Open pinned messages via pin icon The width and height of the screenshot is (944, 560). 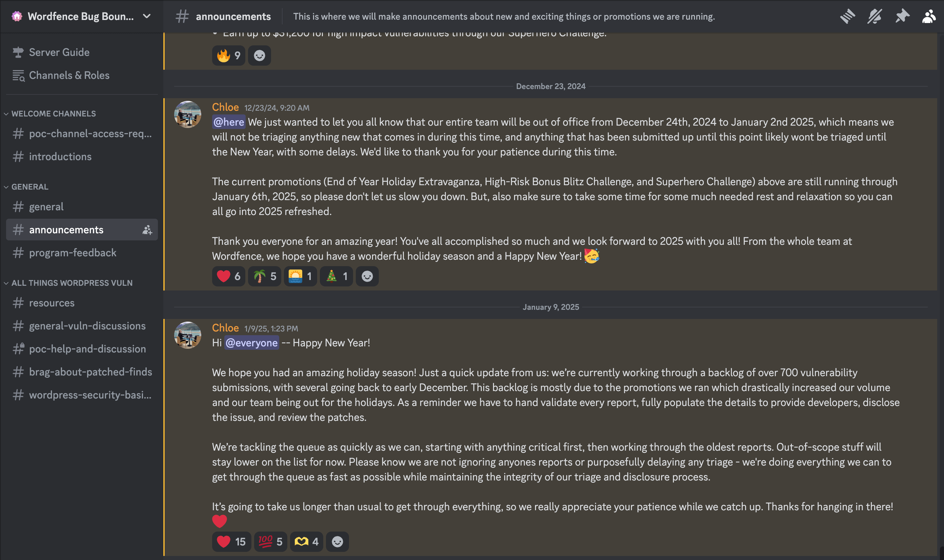pyautogui.click(x=902, y=16)
